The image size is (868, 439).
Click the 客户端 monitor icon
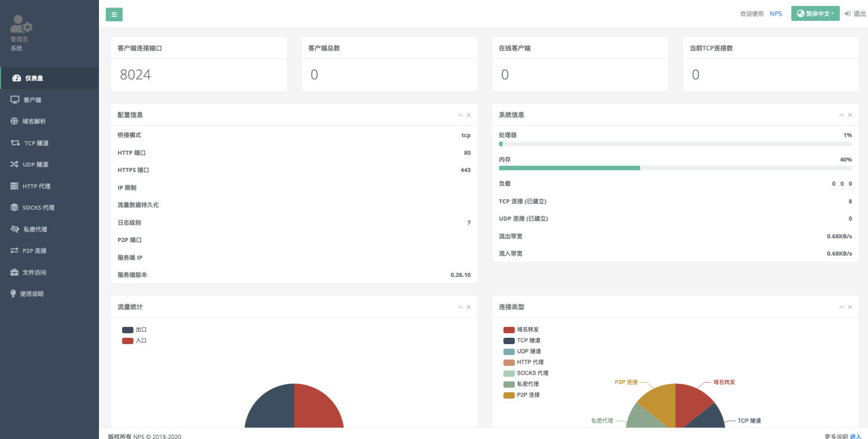(15, 99)
